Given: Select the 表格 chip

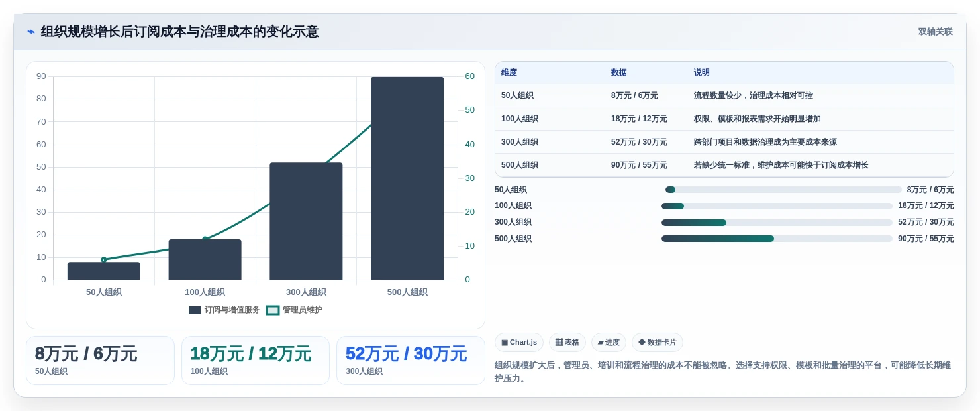Looking at the screenshot, I should pyautogui.click(x=567, y=342).
